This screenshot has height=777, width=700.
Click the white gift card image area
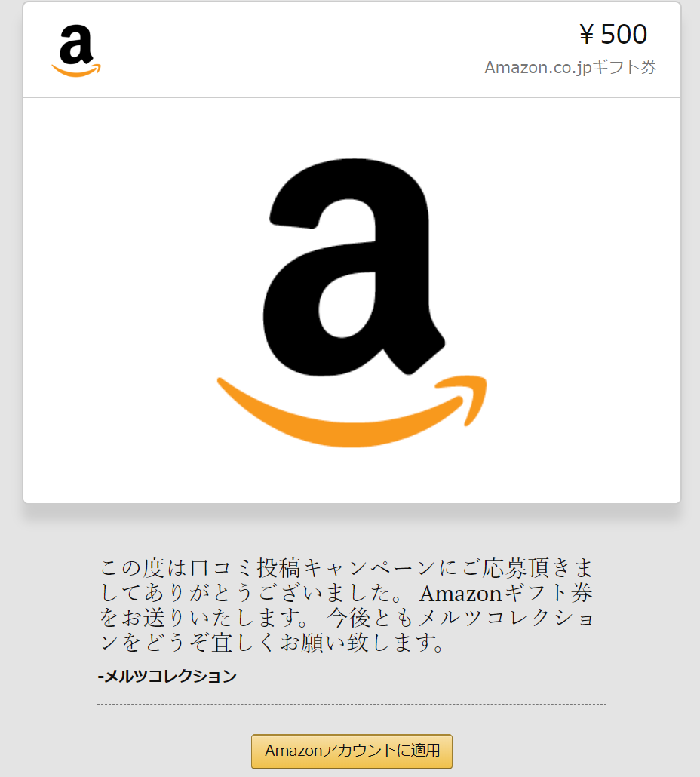click(352, 300)
